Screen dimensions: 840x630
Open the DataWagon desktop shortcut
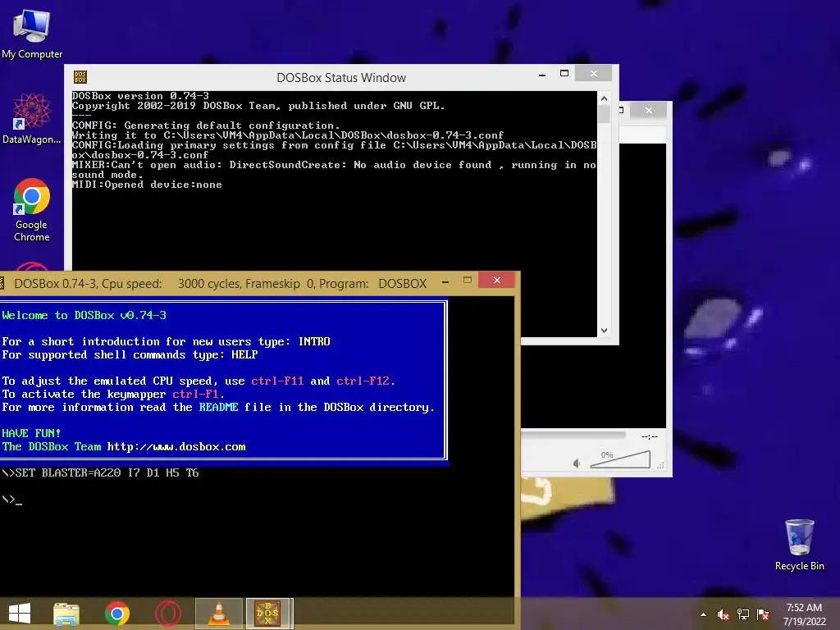point(32,118)
